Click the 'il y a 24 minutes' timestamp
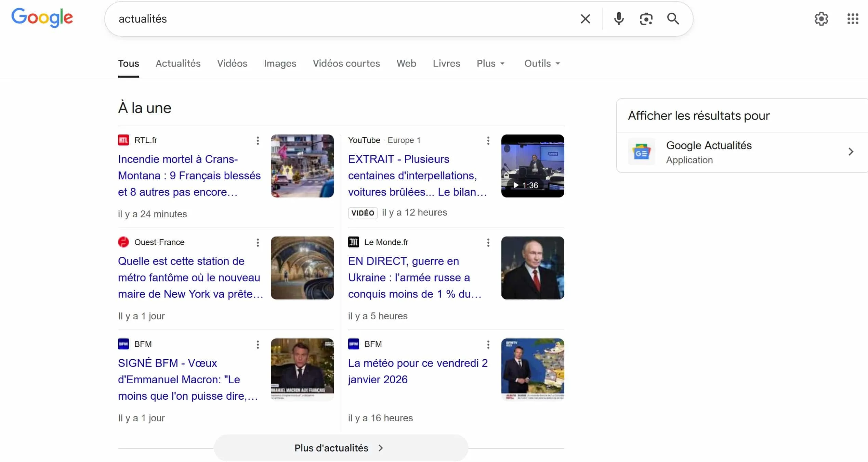 (153, 214)
